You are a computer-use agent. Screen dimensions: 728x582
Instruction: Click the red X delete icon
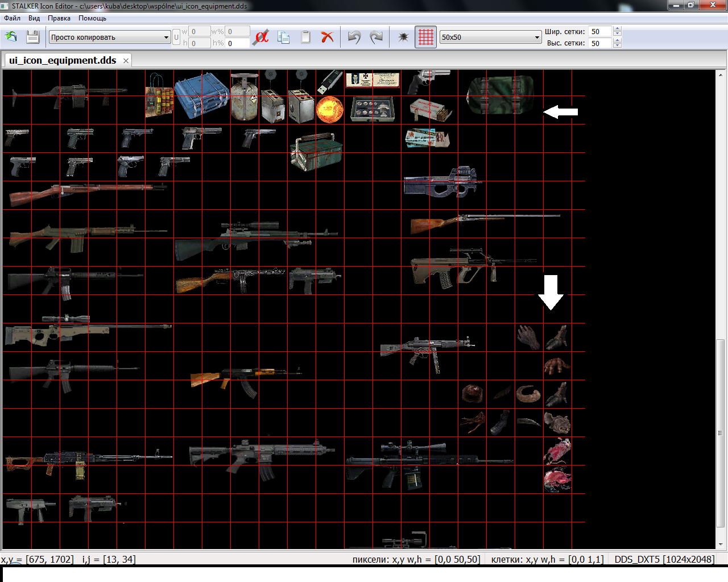coord(327,38)
